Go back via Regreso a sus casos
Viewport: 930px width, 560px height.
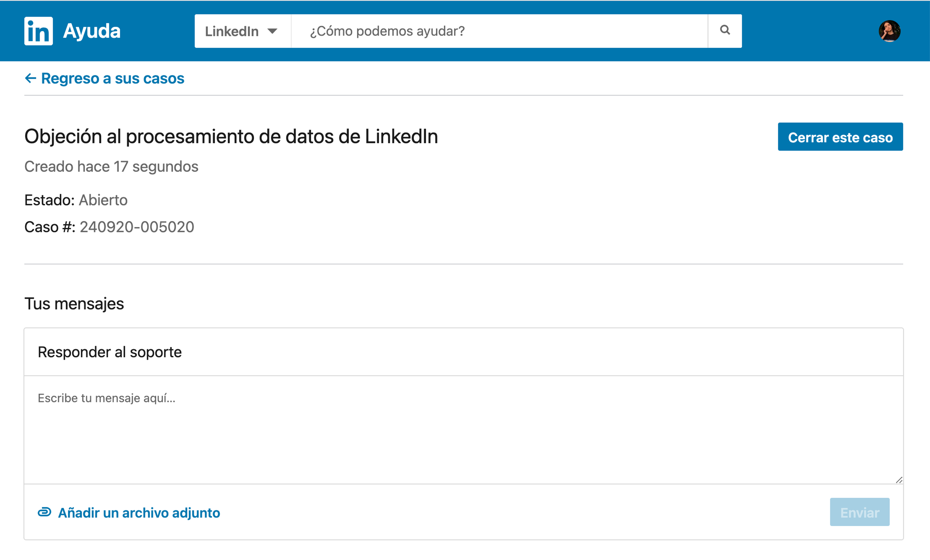(x=105, y=78)
